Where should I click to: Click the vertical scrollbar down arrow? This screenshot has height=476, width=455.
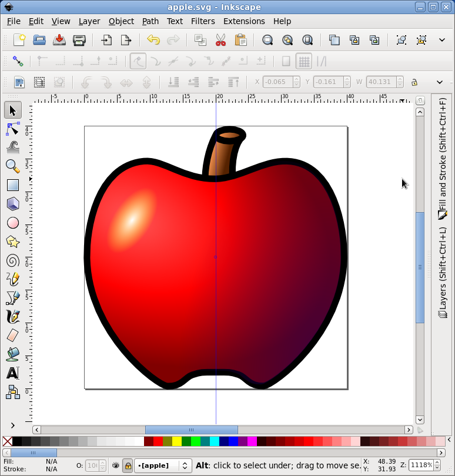420,420
